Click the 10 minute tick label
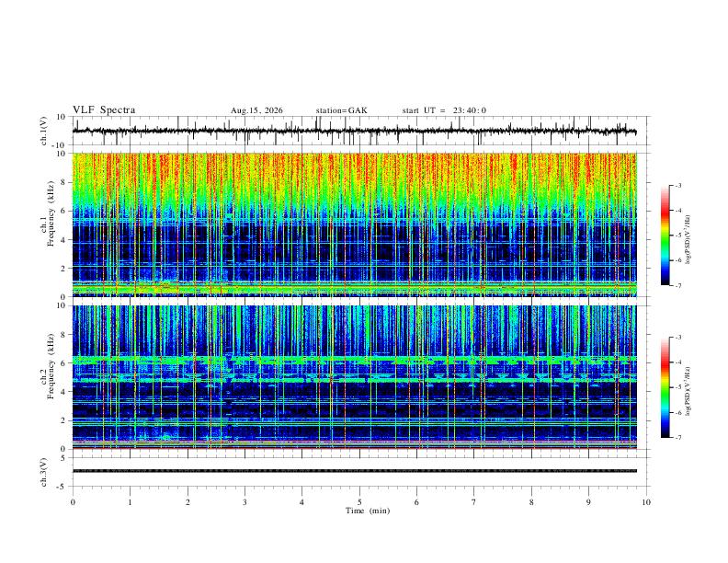Screen dimensions: 728x563 tap(646, 502)
